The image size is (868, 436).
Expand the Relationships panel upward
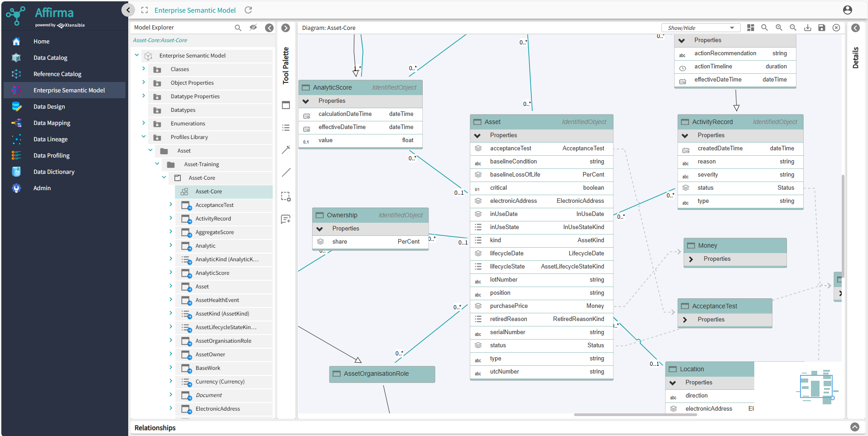855,427
